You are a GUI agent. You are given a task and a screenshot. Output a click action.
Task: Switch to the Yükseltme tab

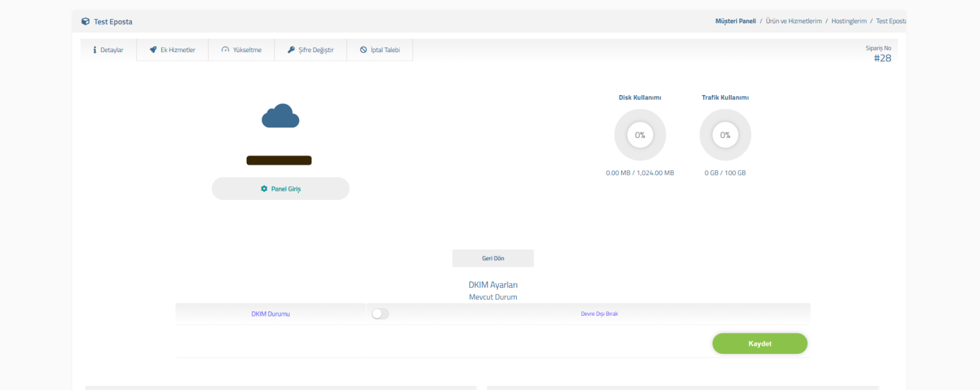coord(241,50)
